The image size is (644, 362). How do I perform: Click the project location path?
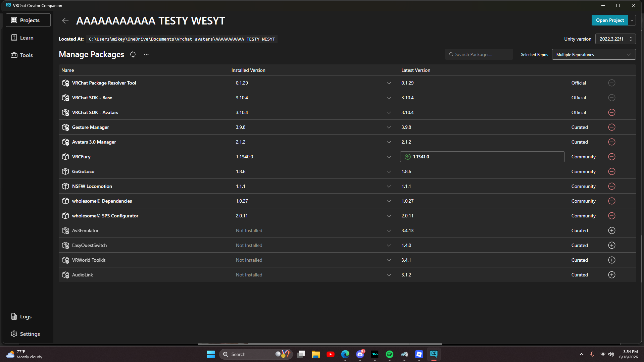(x=182, y=39)
